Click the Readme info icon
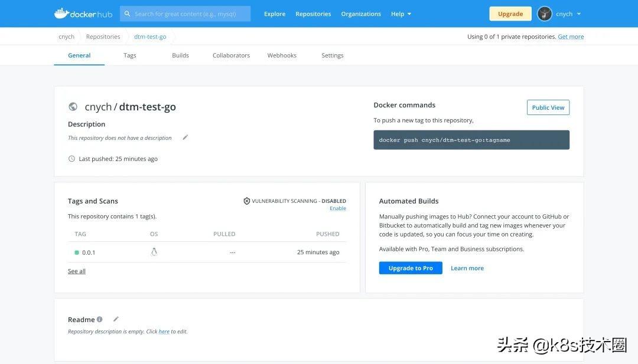The height and width of the screenshot is (364, 638). (100, 319)
